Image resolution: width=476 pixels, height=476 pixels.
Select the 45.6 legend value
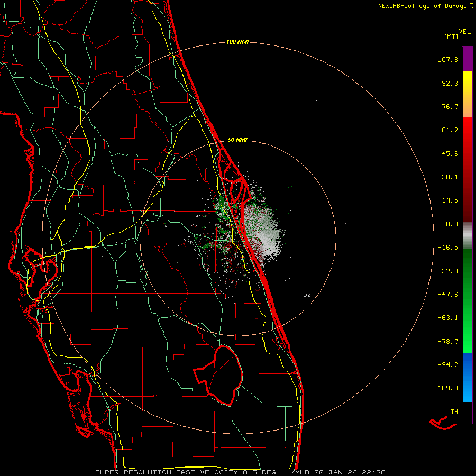(450, 153)
